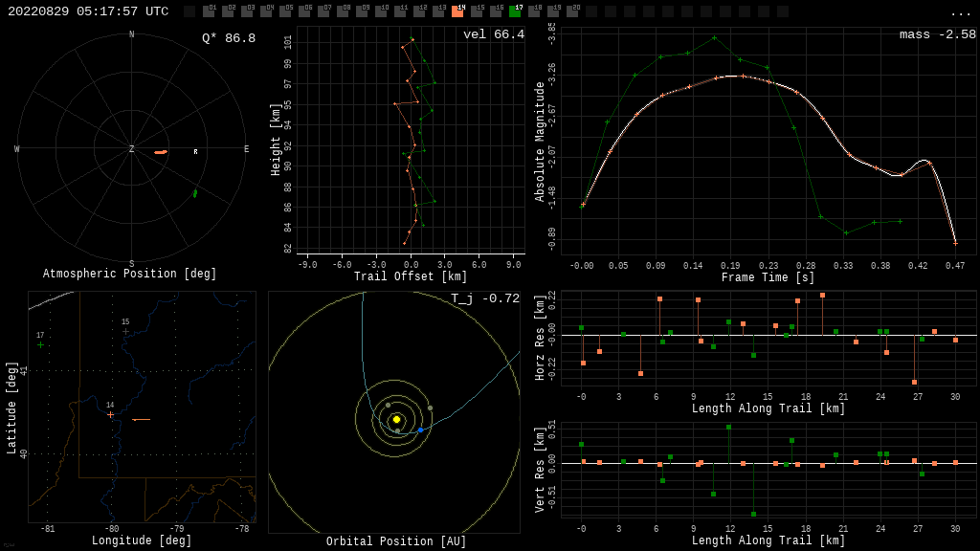Click the vel 66.4 velocity readout
This screenshot has width=980, height=551.
493,34
